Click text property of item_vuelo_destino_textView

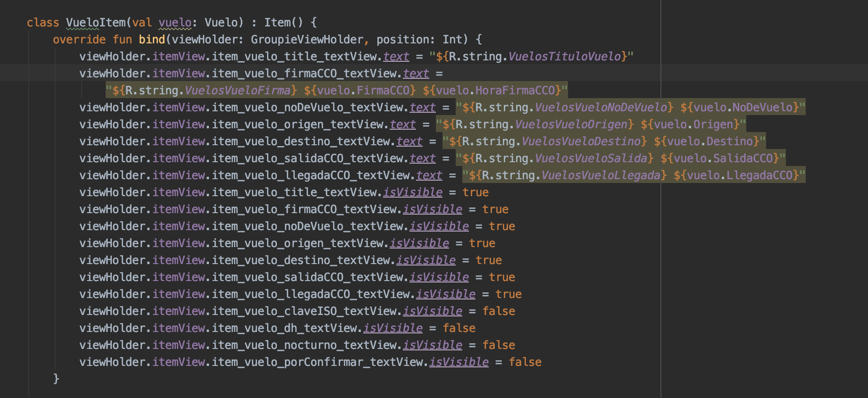click(409, 141)
